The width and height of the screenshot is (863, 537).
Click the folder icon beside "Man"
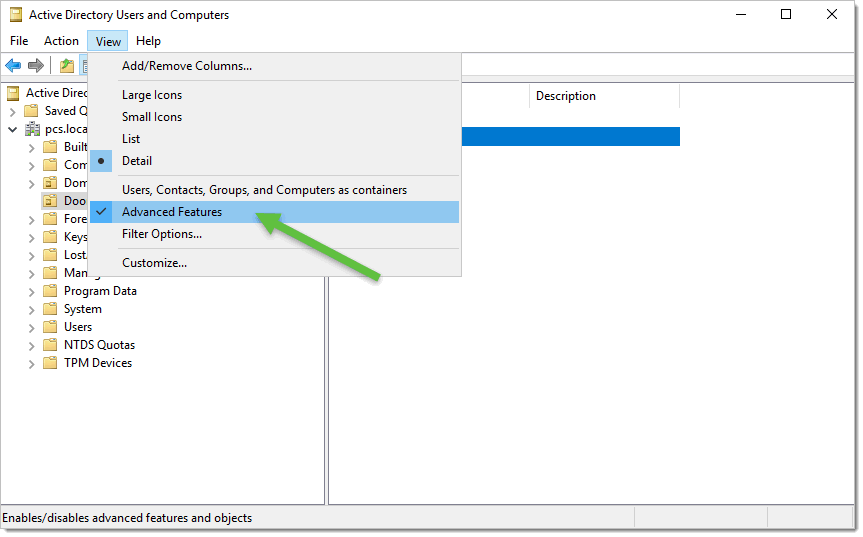(x=50, y=273)
